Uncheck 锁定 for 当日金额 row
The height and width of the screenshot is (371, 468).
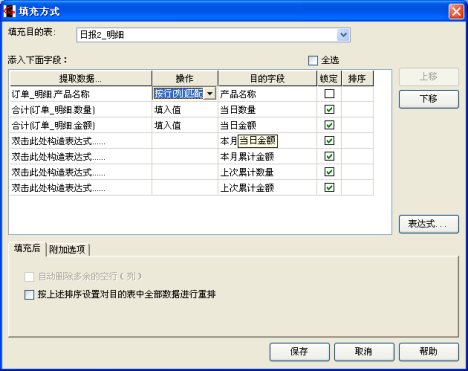tap(329, 125)
